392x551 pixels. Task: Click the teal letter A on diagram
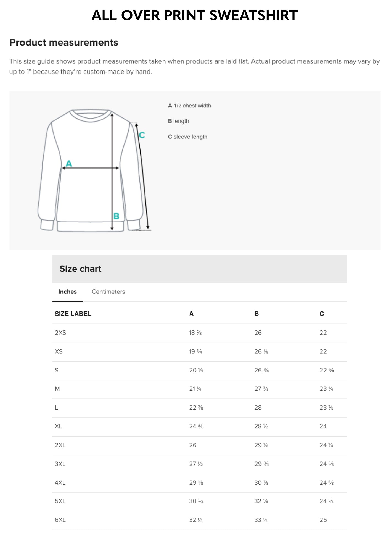point(69,163)
